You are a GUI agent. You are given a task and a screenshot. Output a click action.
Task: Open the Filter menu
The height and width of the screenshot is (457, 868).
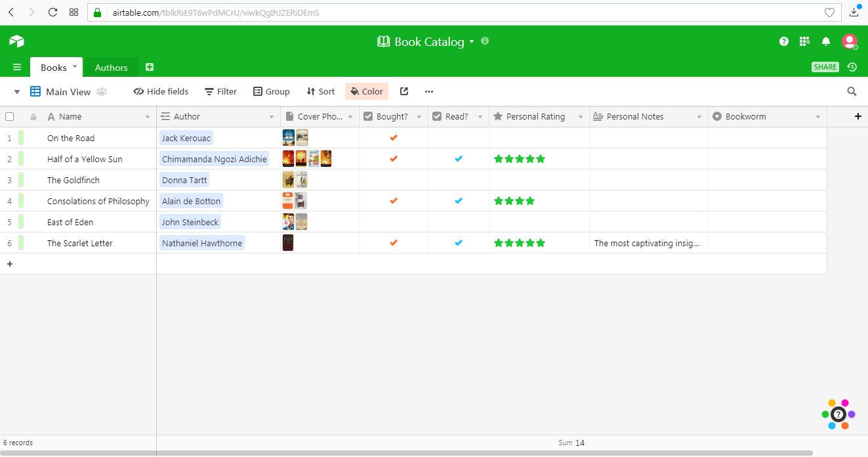click(x=220, y=92)
